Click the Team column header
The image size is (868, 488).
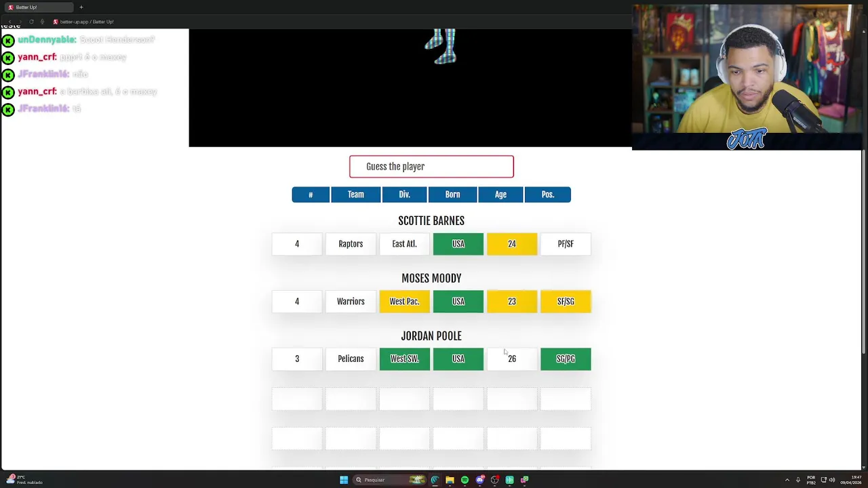(x=356, y=195)
